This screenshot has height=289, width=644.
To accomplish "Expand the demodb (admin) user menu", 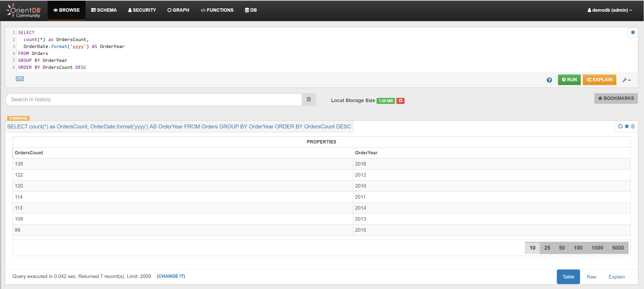I will coord(610,10).
